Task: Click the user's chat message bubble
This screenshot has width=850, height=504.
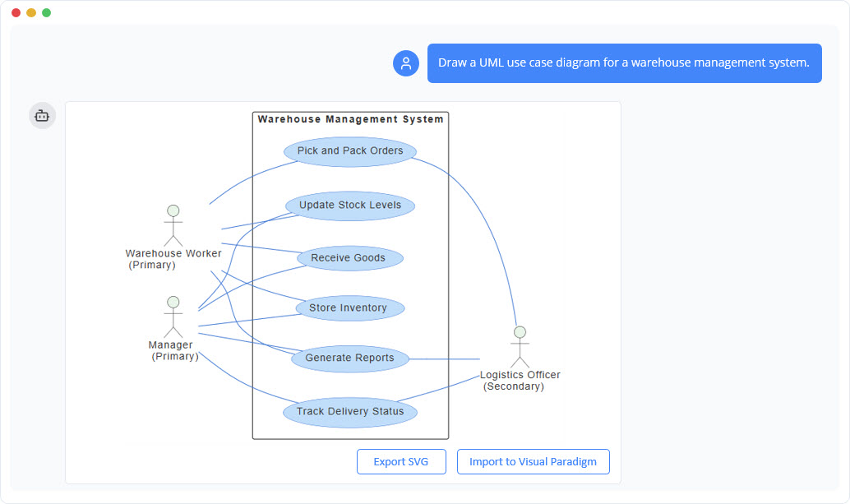Action: pos(624,62)
